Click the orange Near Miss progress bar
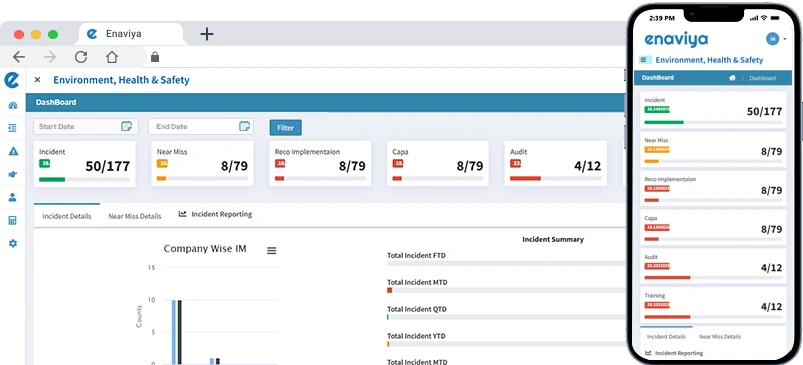Screen dimensions: 803x365 click(x=161, y=179)
